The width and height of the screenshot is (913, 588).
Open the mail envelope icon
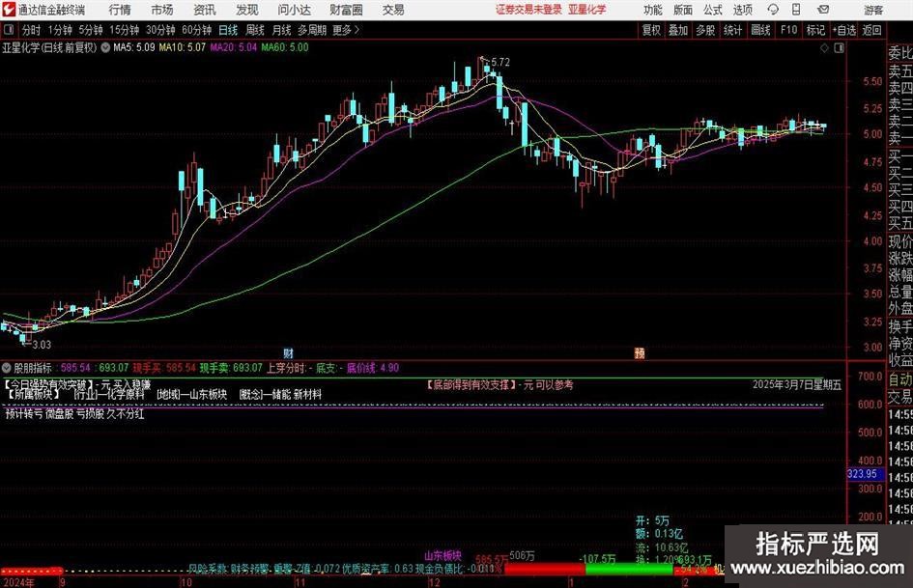823,10
